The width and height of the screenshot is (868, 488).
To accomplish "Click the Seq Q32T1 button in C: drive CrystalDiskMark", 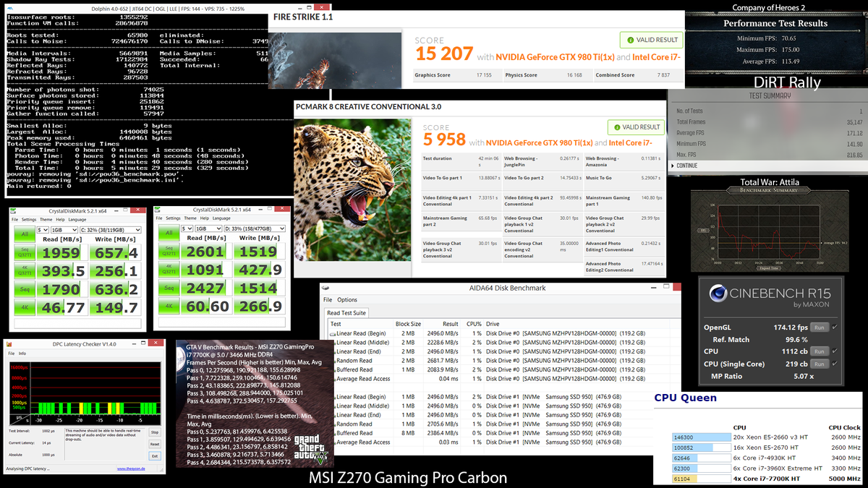I will tap(24, 253).
